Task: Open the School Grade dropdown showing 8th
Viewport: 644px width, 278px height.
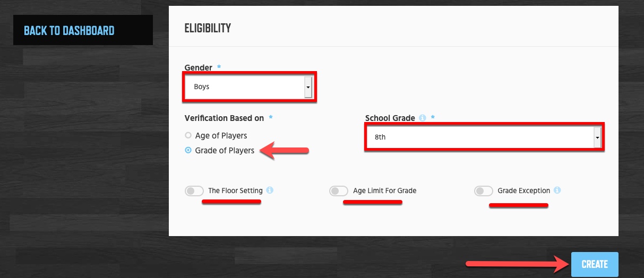Action: pos(483,137)
